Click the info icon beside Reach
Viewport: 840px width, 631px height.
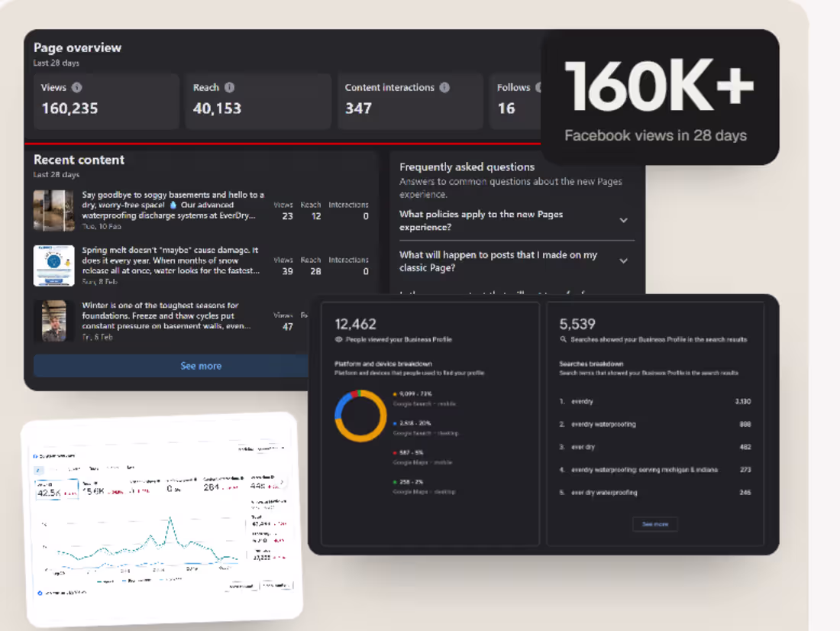click(229, 87)
